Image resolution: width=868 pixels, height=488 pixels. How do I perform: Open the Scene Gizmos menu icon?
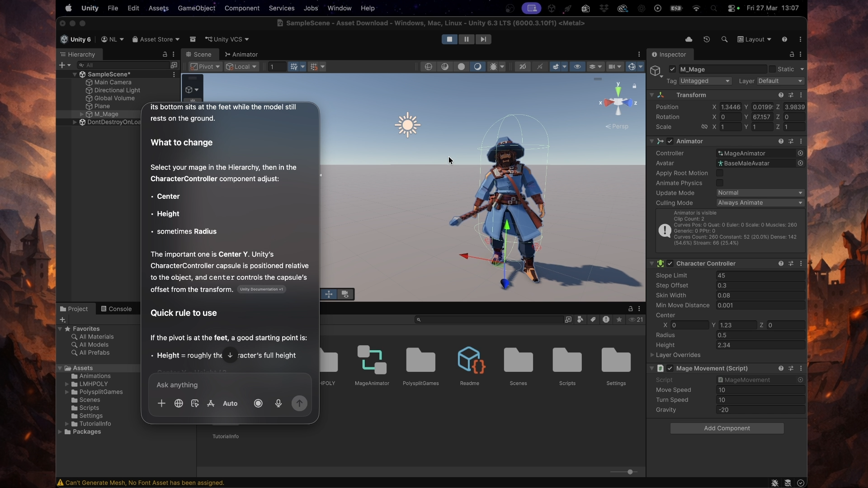pyautogui.click(x=632, y=66)
